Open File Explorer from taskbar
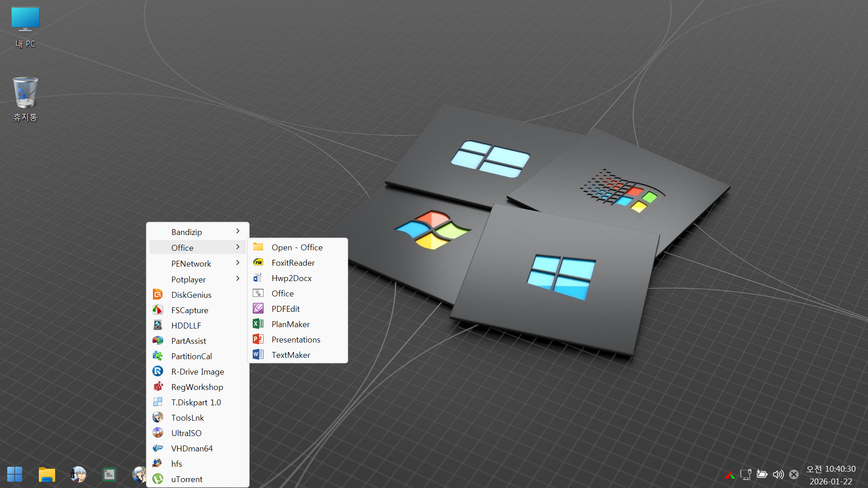 (47, 474)
